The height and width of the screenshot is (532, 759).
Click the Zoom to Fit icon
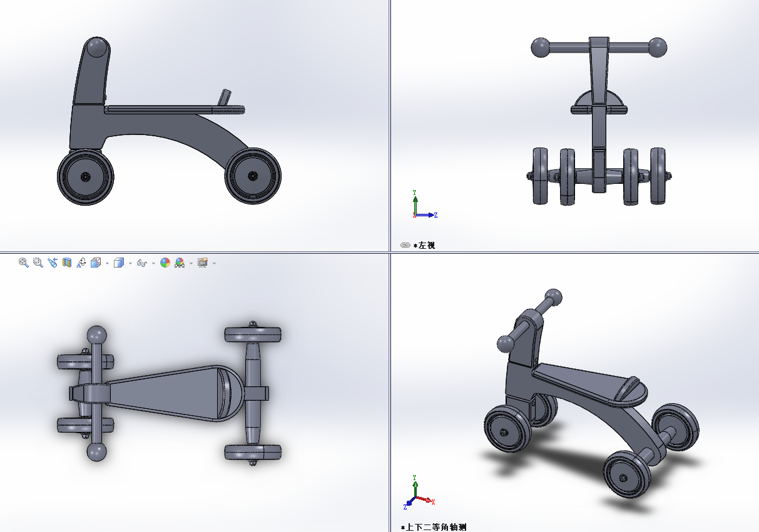pyautogui.click(x=24, y=263)
